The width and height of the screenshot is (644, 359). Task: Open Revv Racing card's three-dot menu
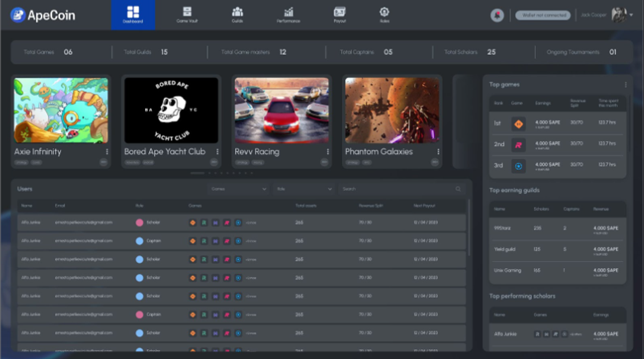click(328, 152)
